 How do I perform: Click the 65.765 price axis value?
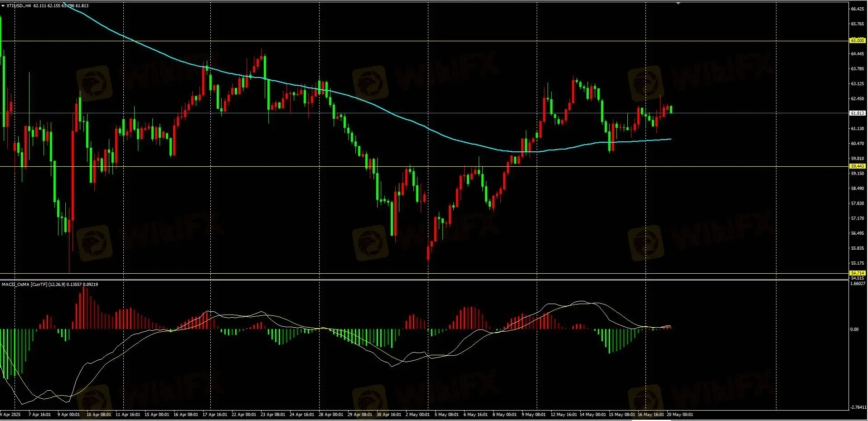857,24
